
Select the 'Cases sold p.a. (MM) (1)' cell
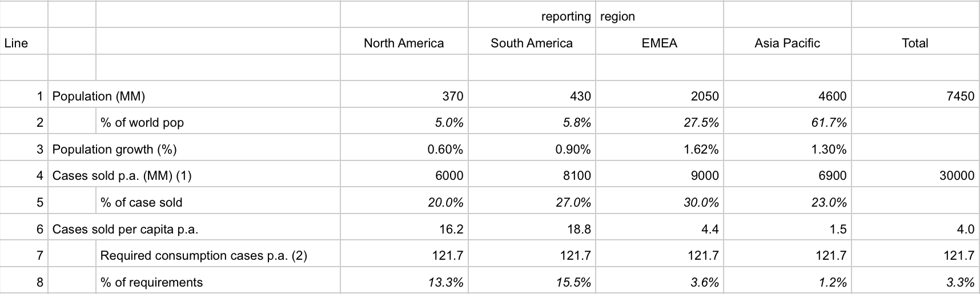point(122,175)
